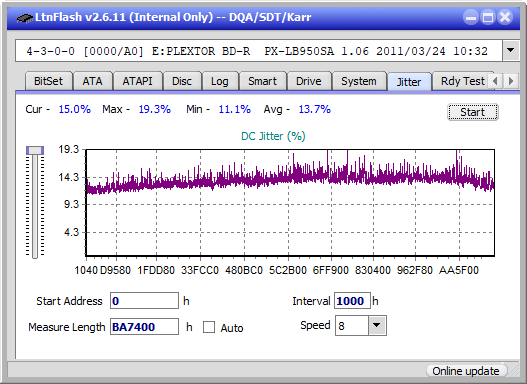
Task: Close the LtnFlash window
Action: (505, 17)
